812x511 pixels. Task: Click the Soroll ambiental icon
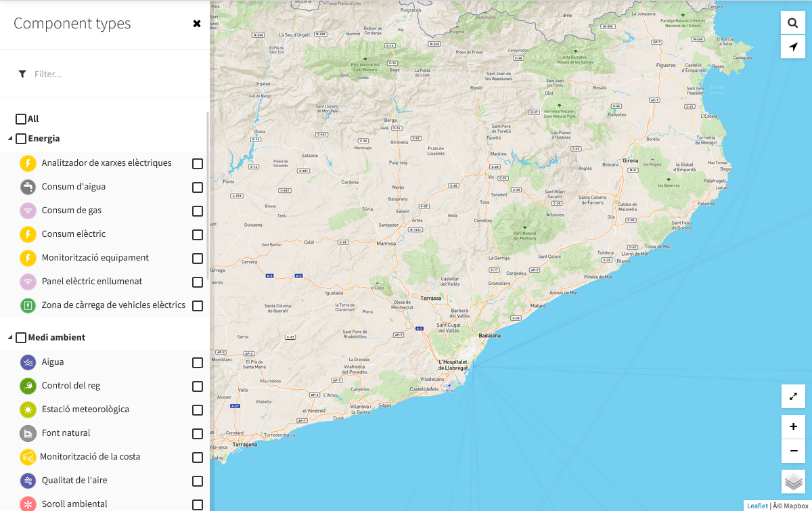[x=28, y=504]
